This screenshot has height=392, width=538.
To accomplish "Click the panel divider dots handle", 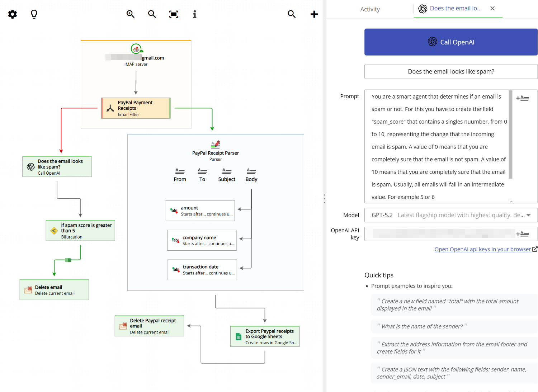I will coord(325,198).
